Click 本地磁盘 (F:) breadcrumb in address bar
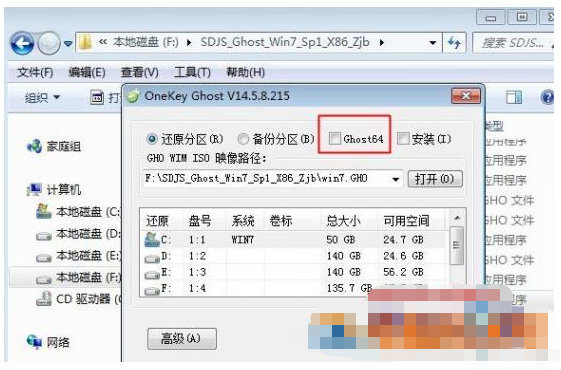Viewport: 561px width, 370px height. [x=145, y=43]
